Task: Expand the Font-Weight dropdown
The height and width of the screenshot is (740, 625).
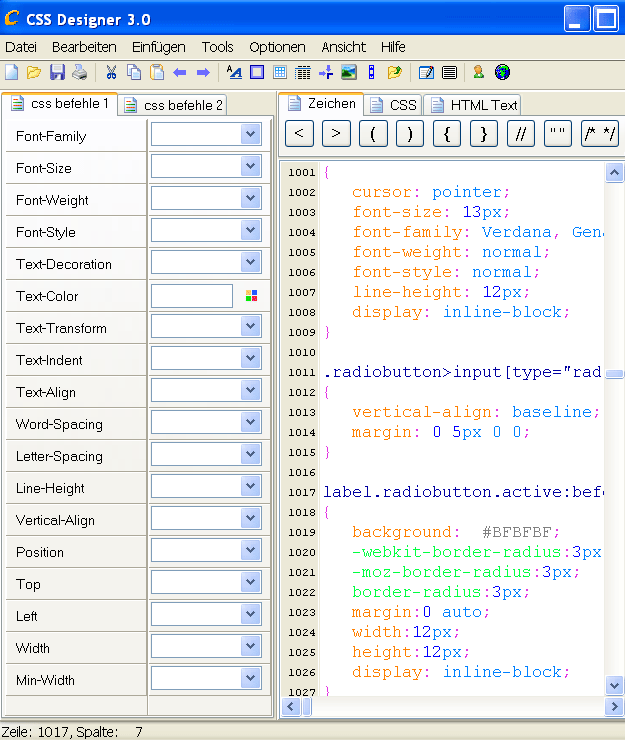Action: (x=251, y=198)
